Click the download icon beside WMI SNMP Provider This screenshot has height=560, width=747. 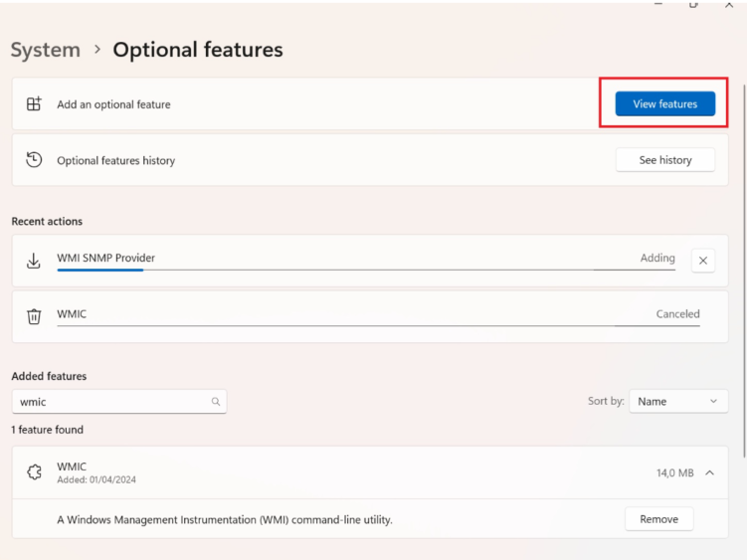(34, 261)
